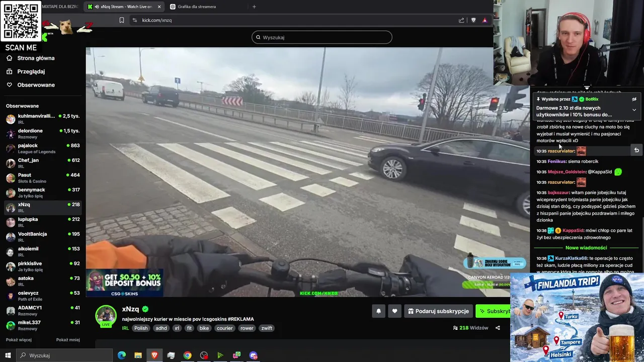Image resolution: width=644 pixels, height=362 pixels.
Task: Click the Brave browser taskbar icon
Action: (x=154, y=355)
